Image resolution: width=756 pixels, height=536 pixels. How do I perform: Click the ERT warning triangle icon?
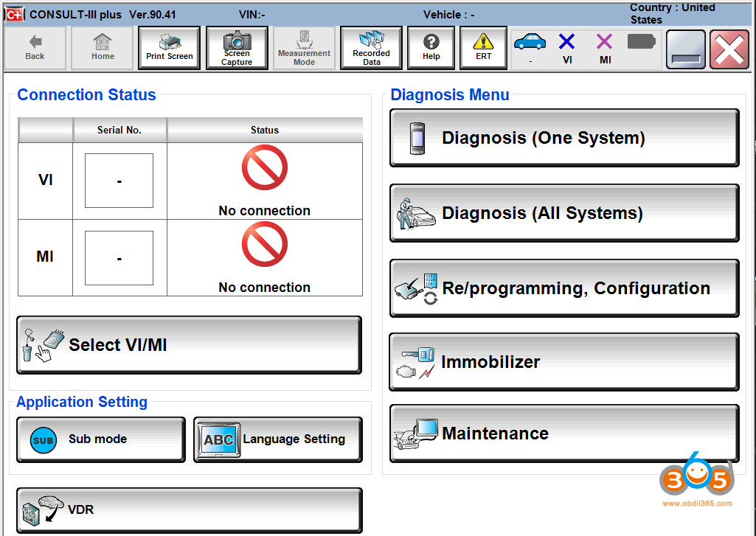(483, 48)
